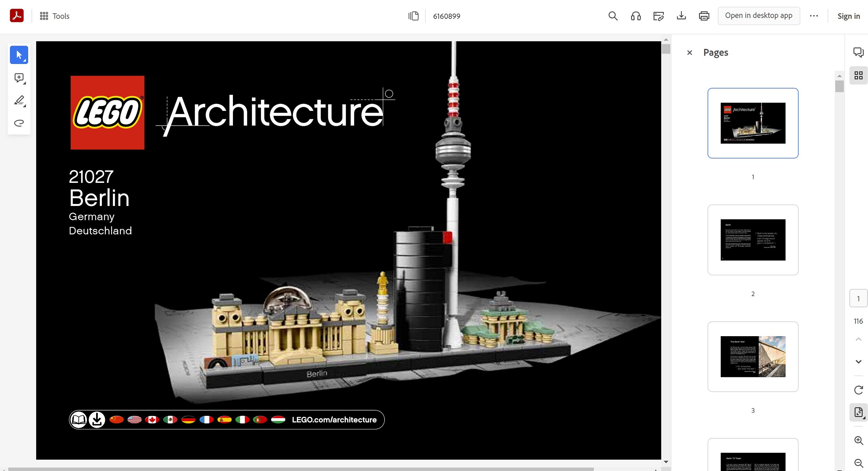This screenshot has height=471, width=868.
Task: Click the Adobe Acrobat home logo
Action: point(16,16)
